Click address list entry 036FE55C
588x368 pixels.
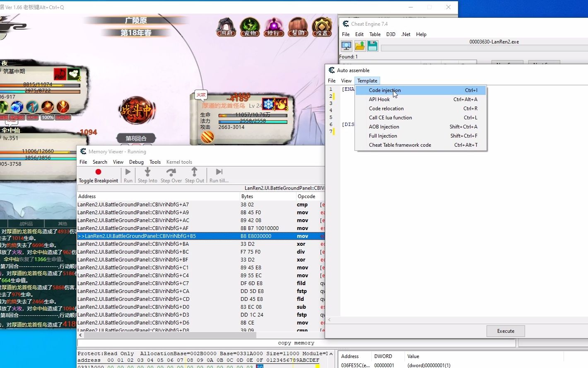tap(464, 366)
